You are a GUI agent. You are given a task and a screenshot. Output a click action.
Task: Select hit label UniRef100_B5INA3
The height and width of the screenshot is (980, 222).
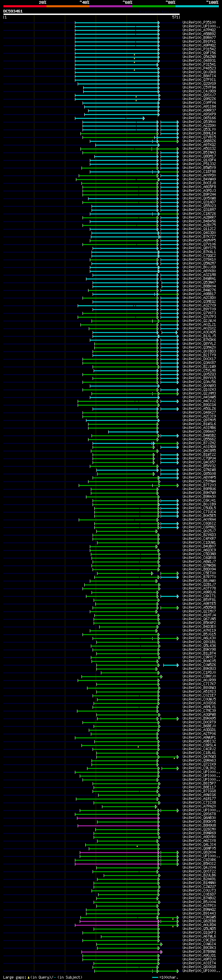[x=199, y=153]
